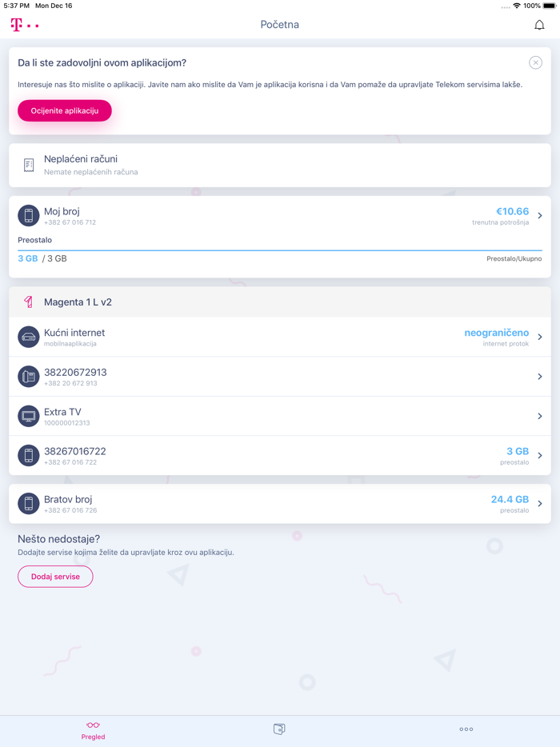Open the three-dots More menu in bottom bar
This screenshot has width=560, height=747.
tap(466, 729)
